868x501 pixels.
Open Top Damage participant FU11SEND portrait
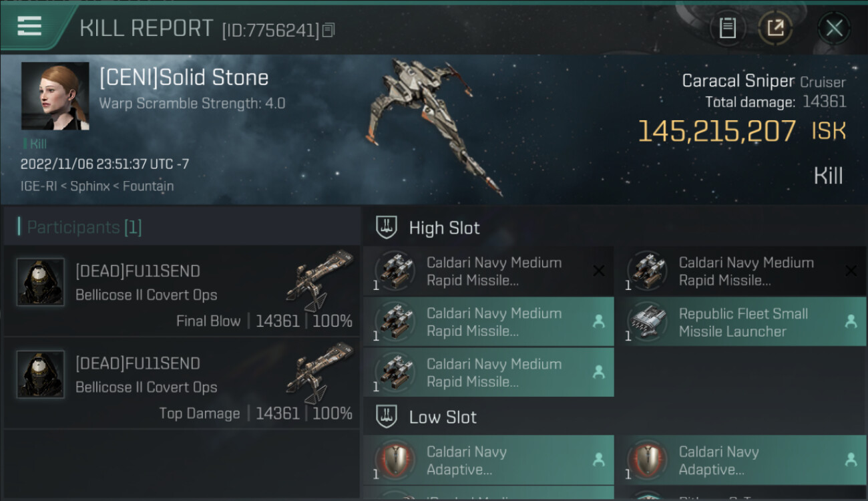pyautogui.click(x=41, y=374)
